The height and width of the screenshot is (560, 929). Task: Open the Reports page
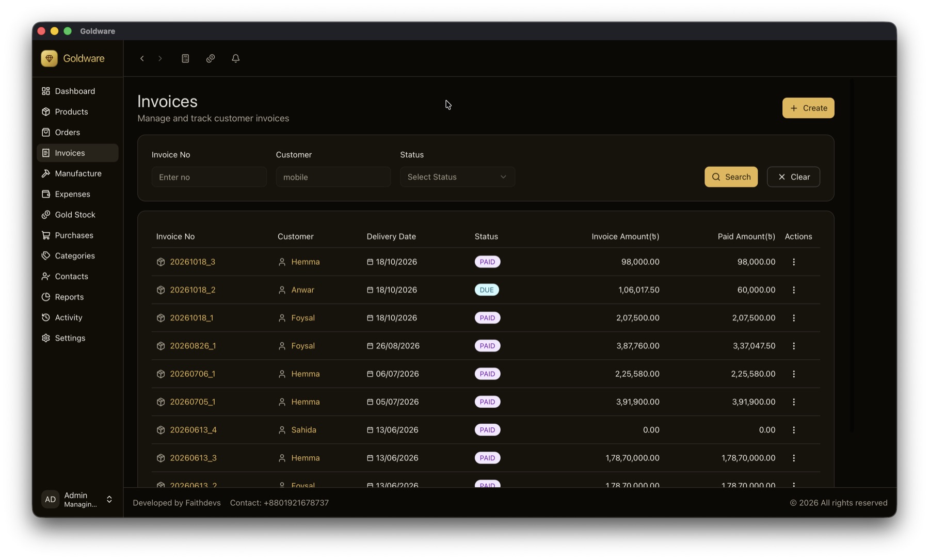(77, 297)
